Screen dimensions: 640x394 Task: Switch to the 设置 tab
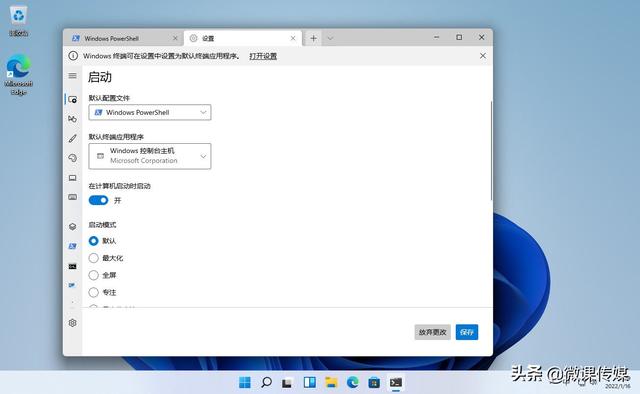click(x=243, y=38)
